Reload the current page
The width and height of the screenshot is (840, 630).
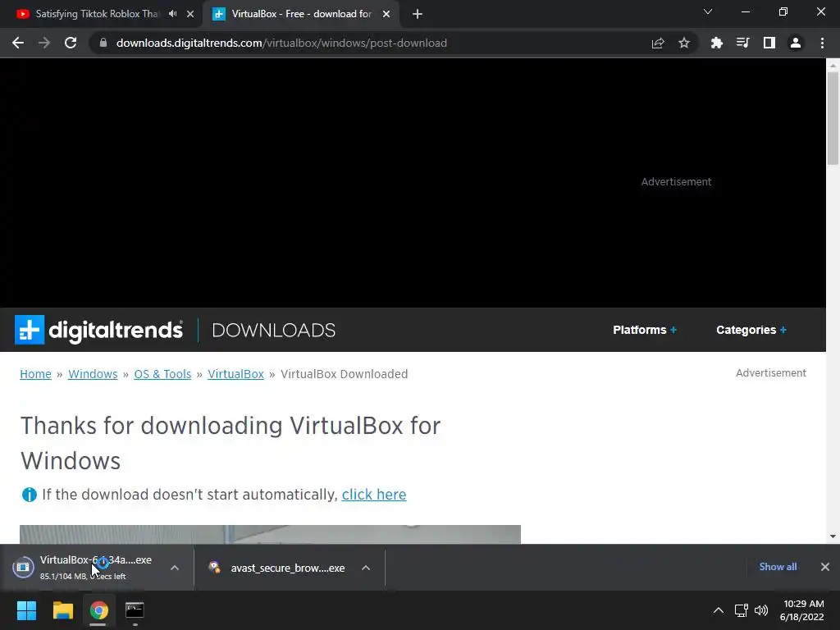[71, 43]
